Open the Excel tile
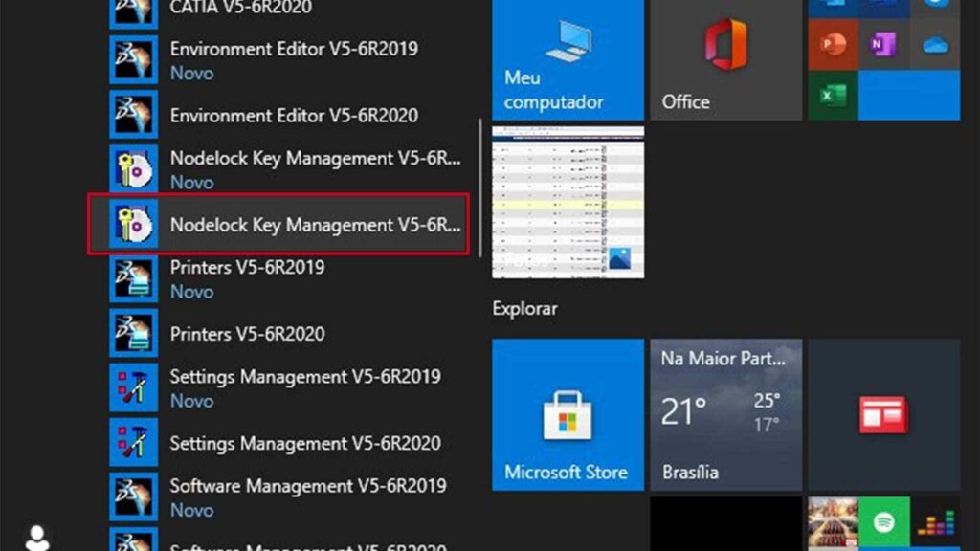This screenshot has height=551, width=980. (833, 95)
